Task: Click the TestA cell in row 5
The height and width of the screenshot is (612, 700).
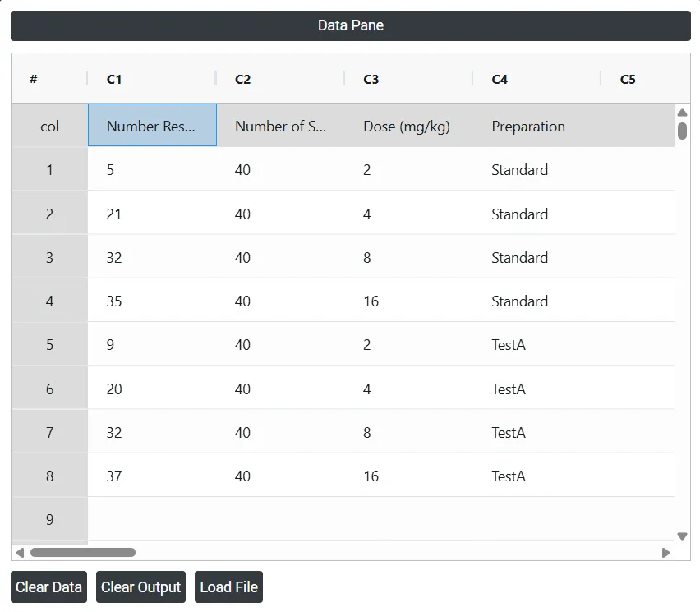Action: coord(537,344)
